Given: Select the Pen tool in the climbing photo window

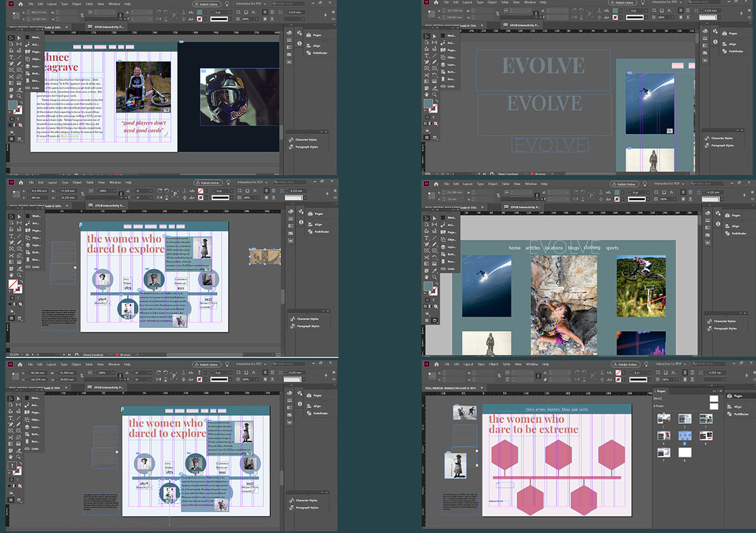Looking at the screenshot, I should (x=427, y=245).
